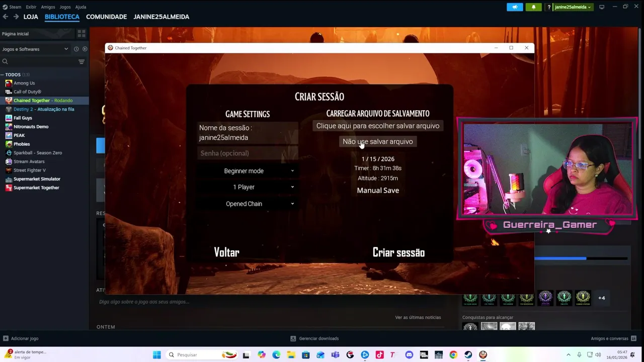Open the Jogos menu
Screen dimensions: 644x362
[x=65, y=7]
